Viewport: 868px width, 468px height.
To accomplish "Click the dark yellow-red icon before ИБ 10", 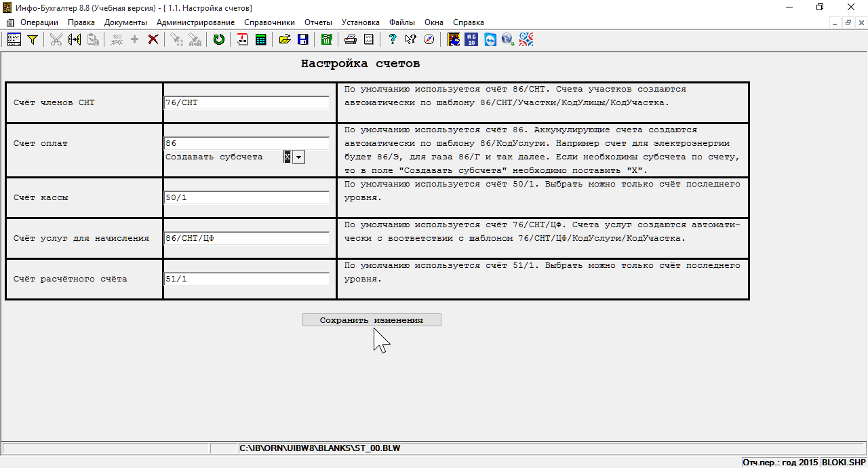I will point(454,39).
